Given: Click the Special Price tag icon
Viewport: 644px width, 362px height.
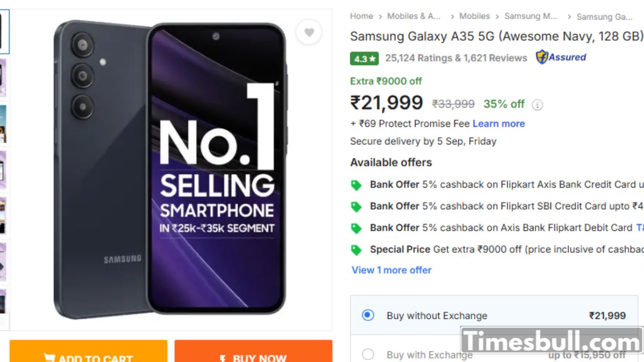Looking at the screenshot, I should click(356, 250).
